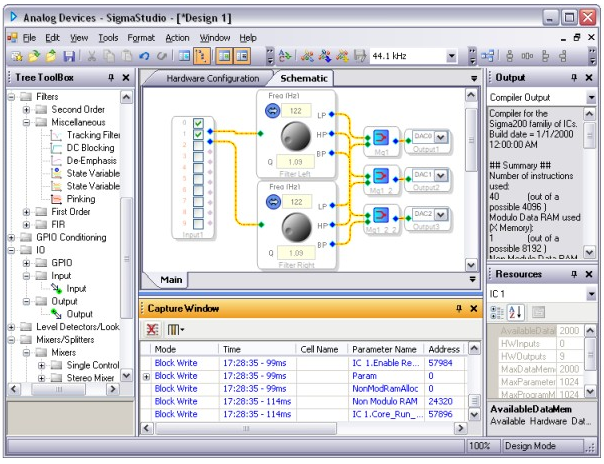Open the Compiler Output dropdown
604x464 pixels.
tap(591, 98)
